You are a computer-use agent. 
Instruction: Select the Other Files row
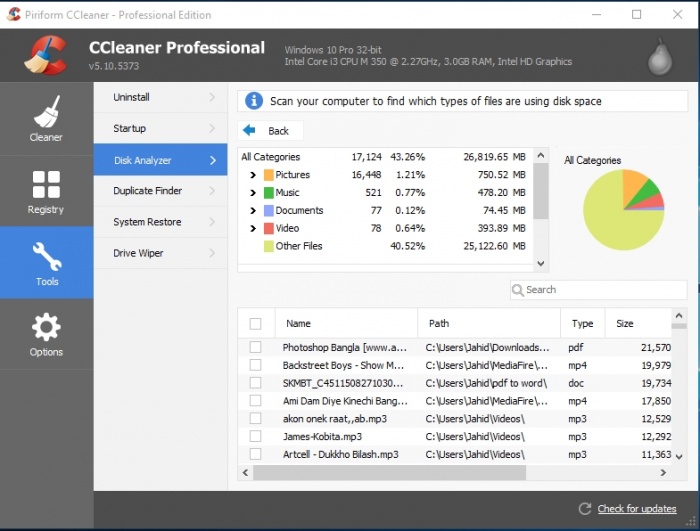coord(386,246)
